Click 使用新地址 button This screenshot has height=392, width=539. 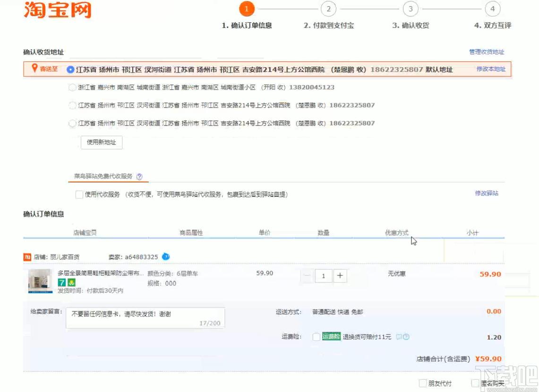click(102, 142)
